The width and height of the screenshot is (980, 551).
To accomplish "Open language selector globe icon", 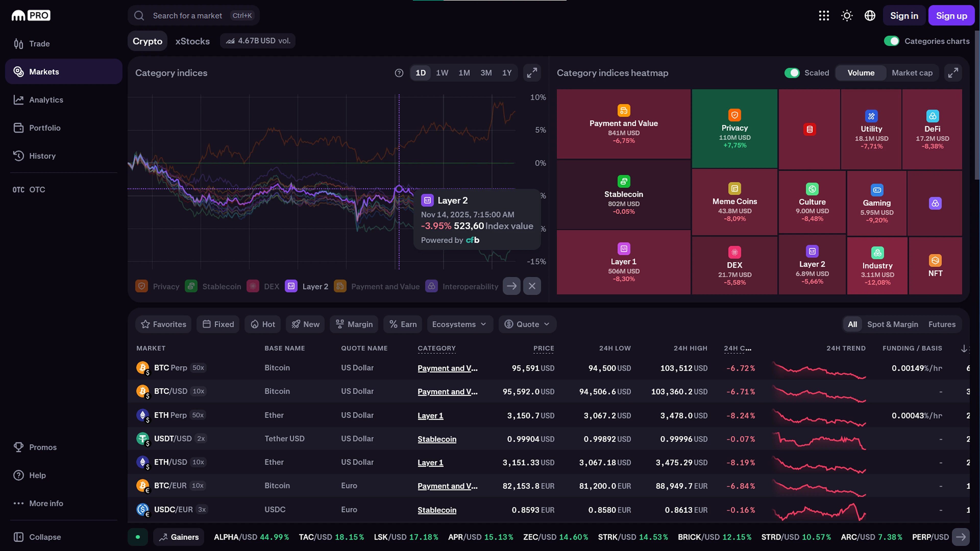I will (870, 16).
